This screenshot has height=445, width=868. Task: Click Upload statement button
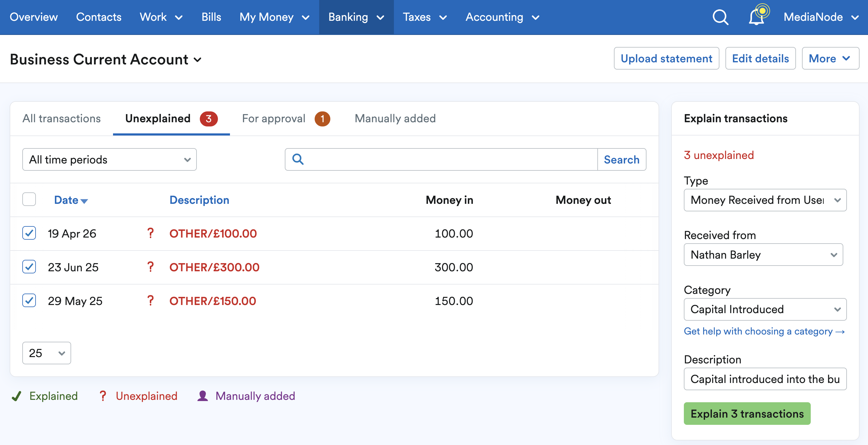(x=666, y=58)
